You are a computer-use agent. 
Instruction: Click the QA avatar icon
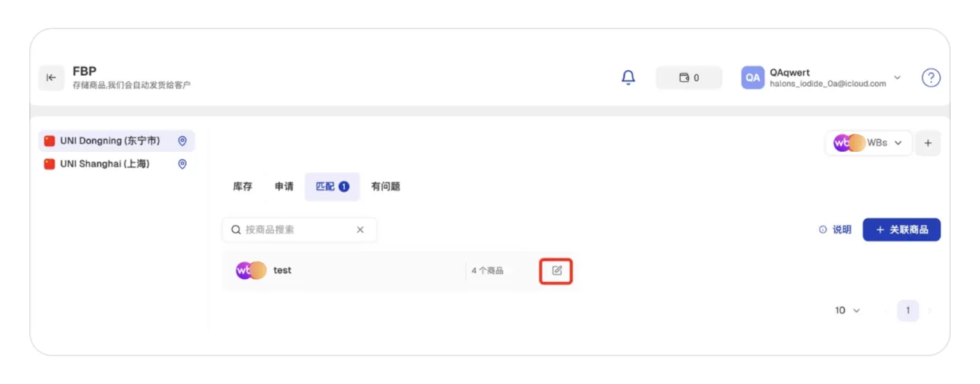(x=752, y=78)
